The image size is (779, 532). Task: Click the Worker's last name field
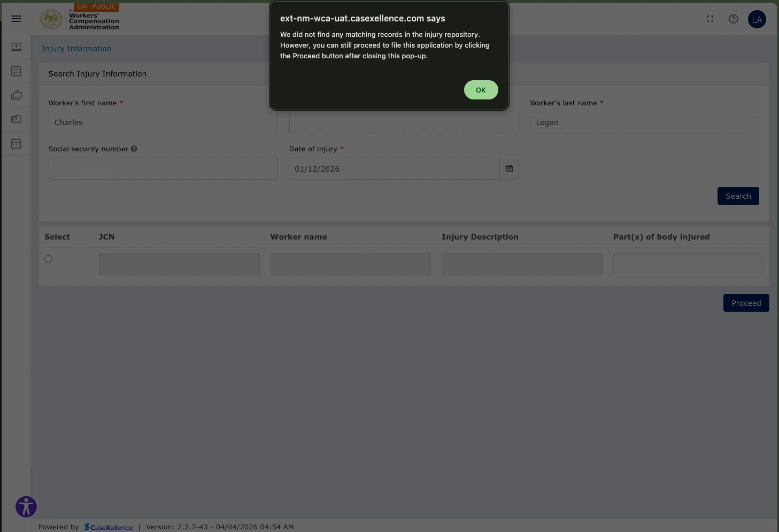pos(644,122)
